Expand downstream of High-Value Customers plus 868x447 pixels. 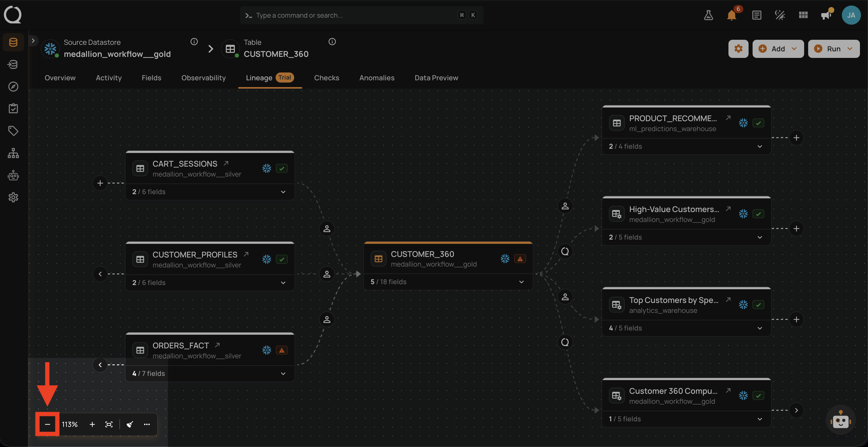[x=796, y=228]
